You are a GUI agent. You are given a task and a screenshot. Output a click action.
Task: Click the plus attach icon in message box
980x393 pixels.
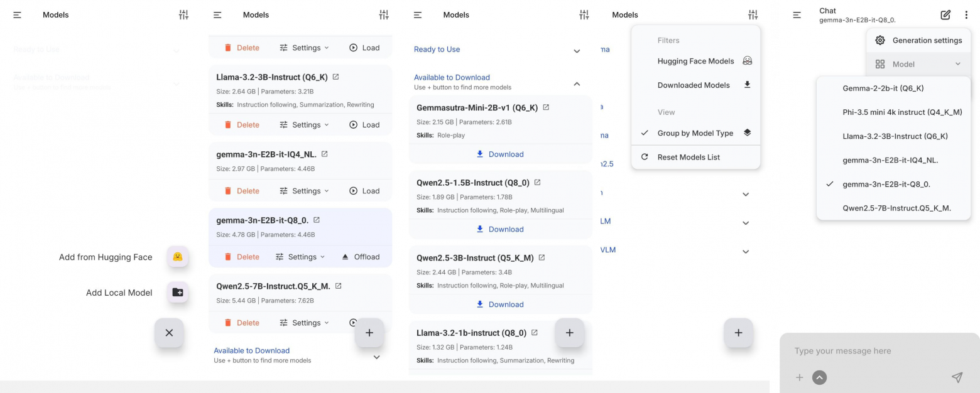(x=800, y=377)
